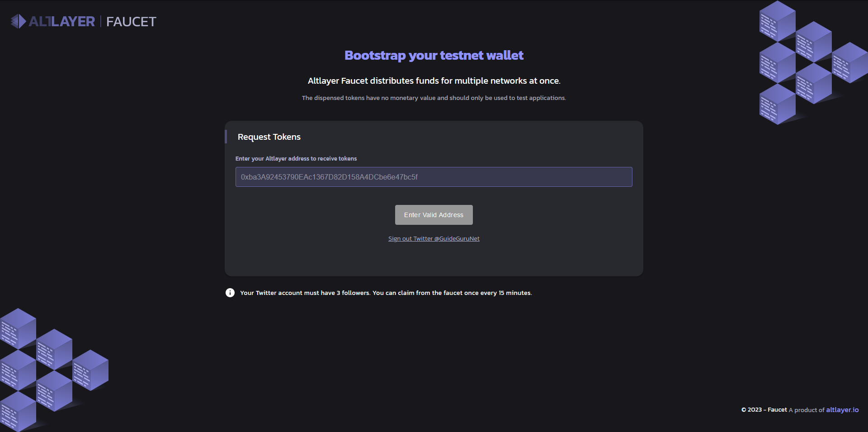Click the "distributes funds for multiple networks" subtitle

434,81
